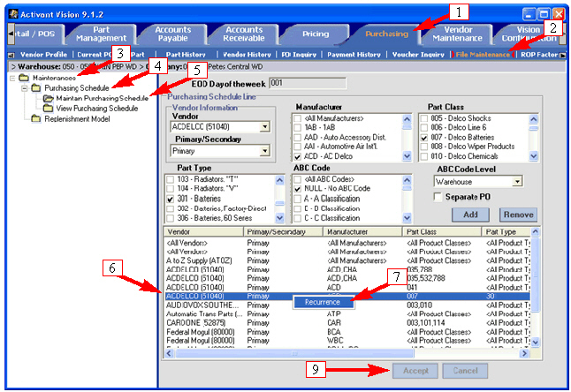Collapse the Purchasing Schedule tree node
The width and height of the screenshot is (571, 392).
point(25,88)
